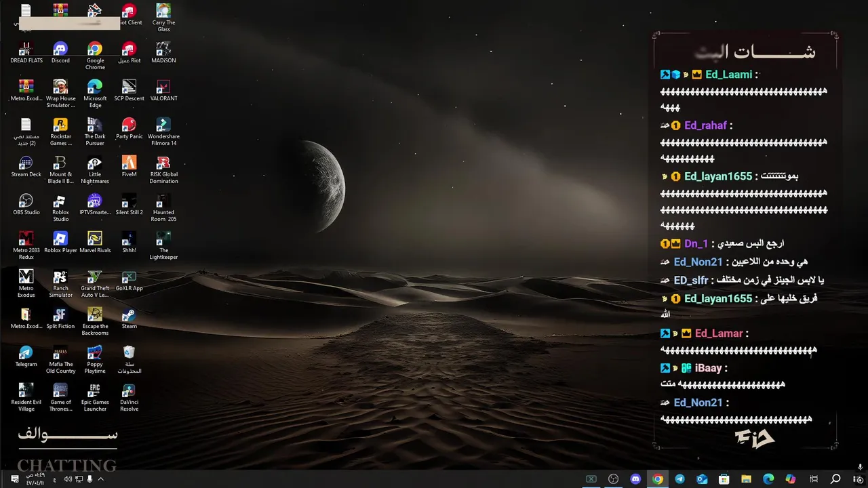Select the Carry The Glass game icon
The width and height of the screenshot is (868, 488).
click(x=163, y=18)
